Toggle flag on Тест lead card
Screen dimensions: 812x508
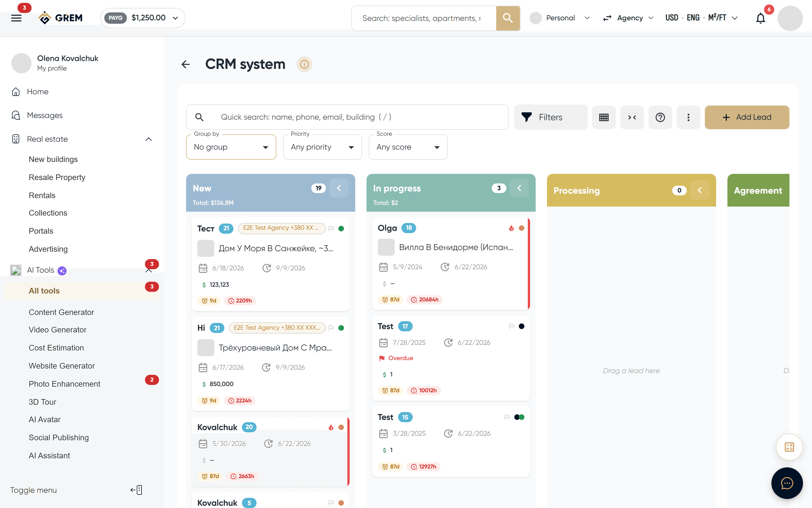[331, 229]
